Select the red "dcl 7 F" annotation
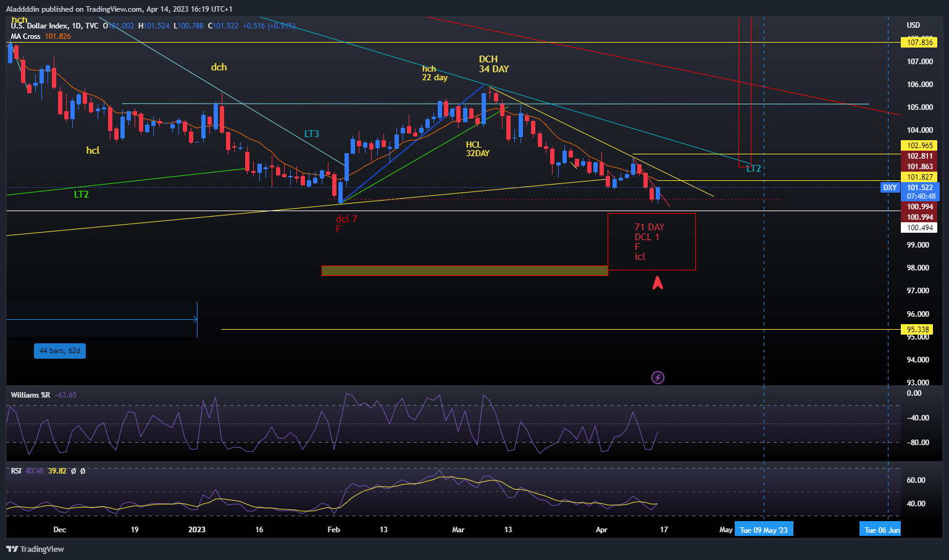 [x=346, y=224]
